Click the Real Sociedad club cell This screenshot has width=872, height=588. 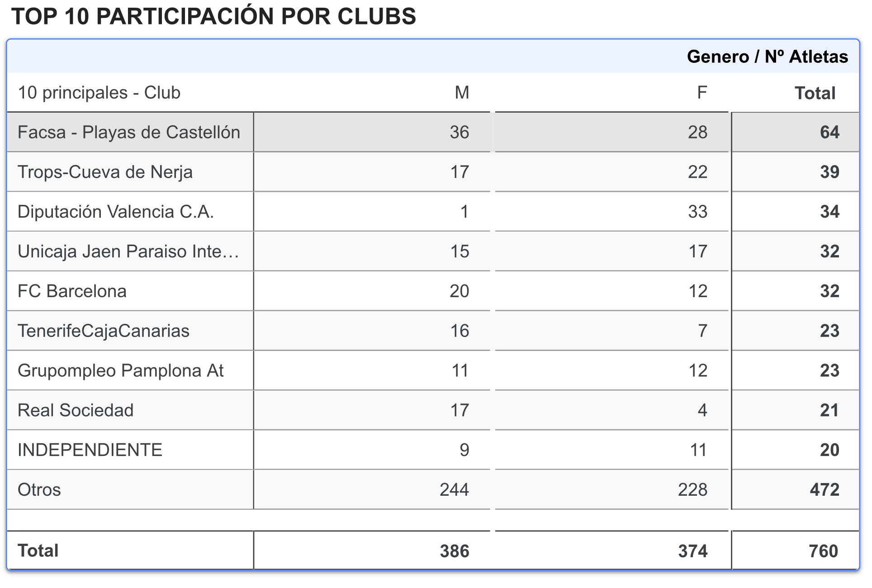click(x=130, y=410)
